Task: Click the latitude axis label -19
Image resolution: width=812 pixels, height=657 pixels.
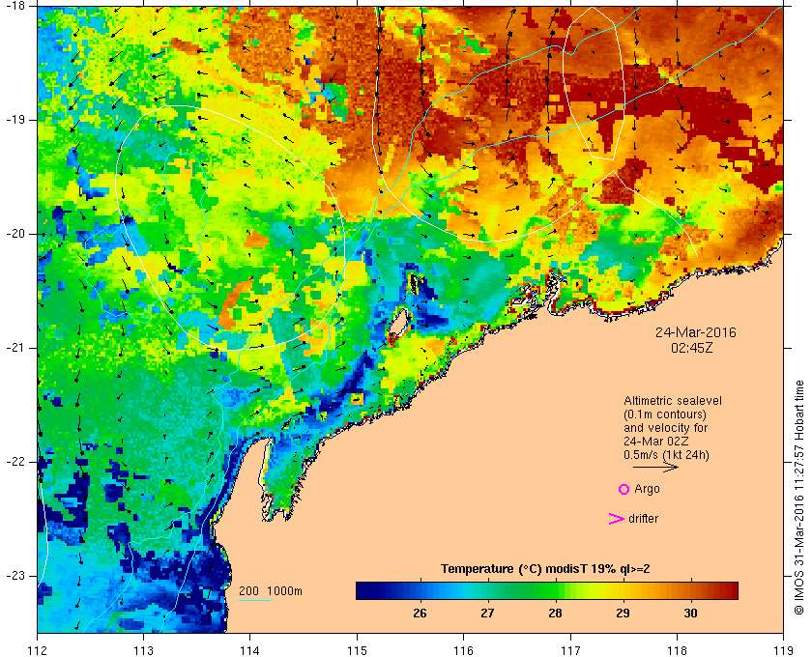Action: pos(14,120)
